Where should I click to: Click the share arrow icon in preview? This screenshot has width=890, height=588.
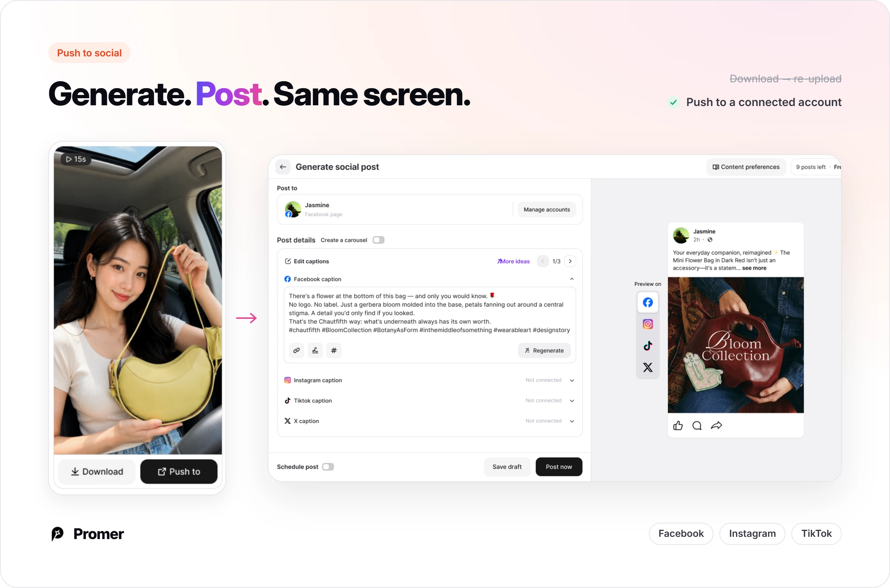[x=716, y=425]
